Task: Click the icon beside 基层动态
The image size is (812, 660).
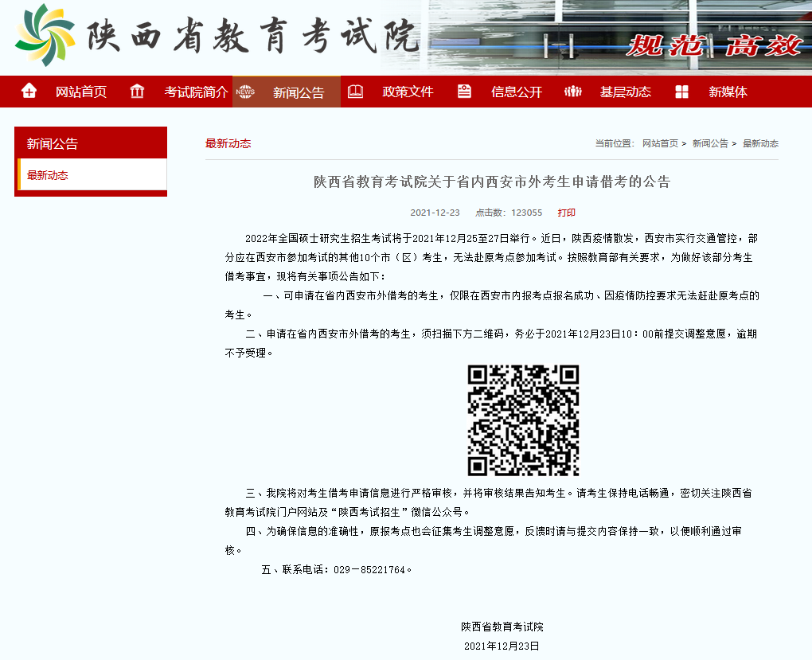Action: (x=573, y=91)
